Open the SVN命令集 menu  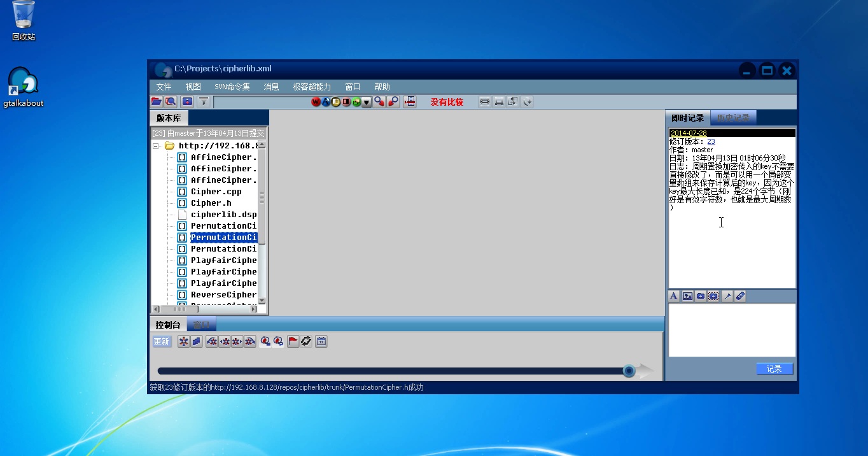(x=232, y=87)
